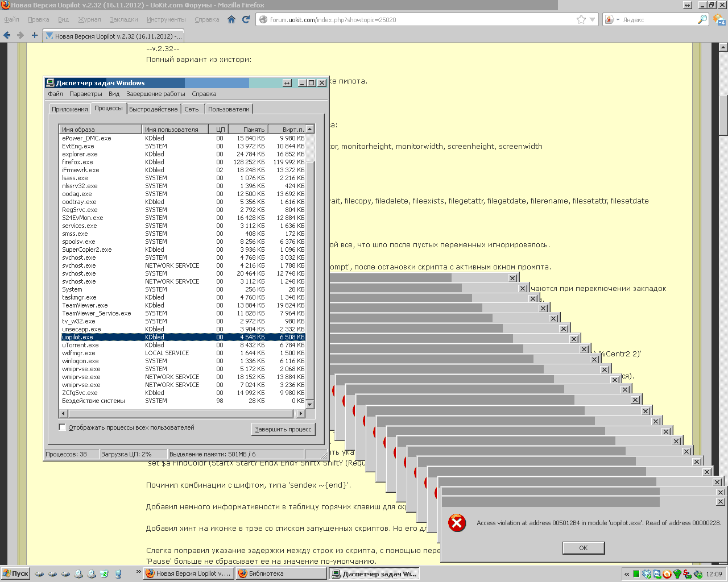Screen dimensions: 728x582
Task: Reload the page with the refresh icon
Action: 246,19
